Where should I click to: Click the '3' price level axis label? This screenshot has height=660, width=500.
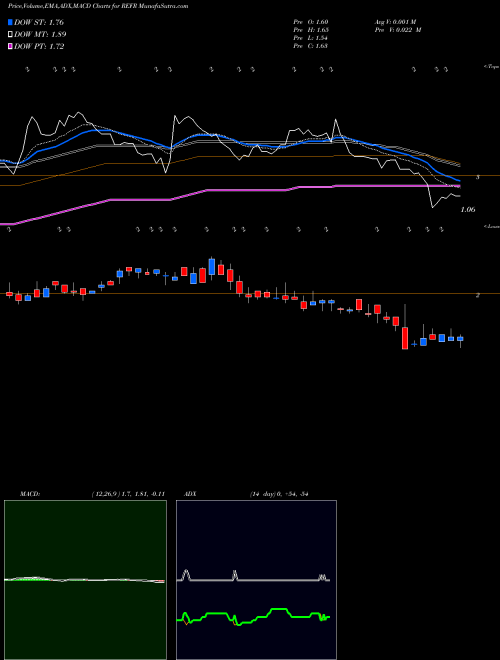pos(478,178)
